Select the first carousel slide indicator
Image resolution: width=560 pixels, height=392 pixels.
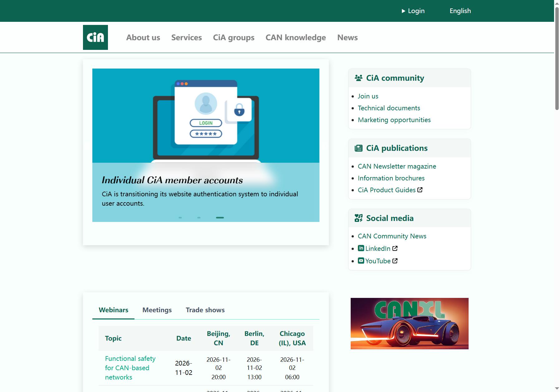(180, 218)
